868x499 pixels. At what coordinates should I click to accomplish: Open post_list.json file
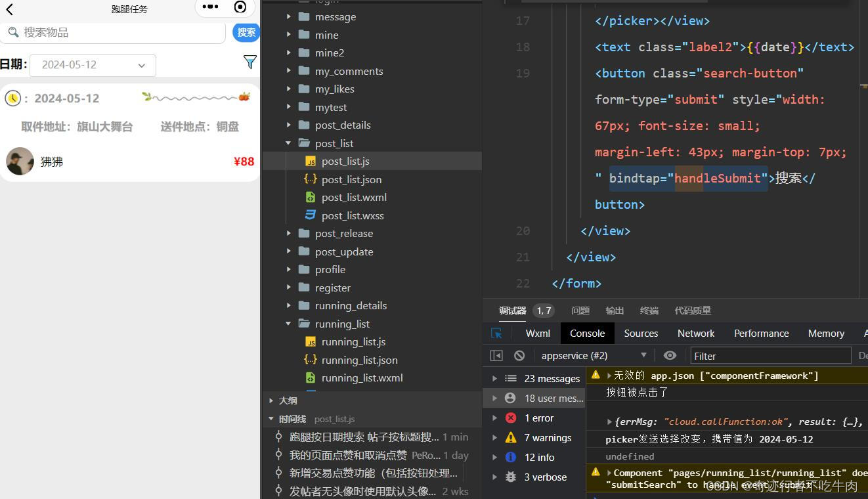pyautogui.click(x=351, y=179)
